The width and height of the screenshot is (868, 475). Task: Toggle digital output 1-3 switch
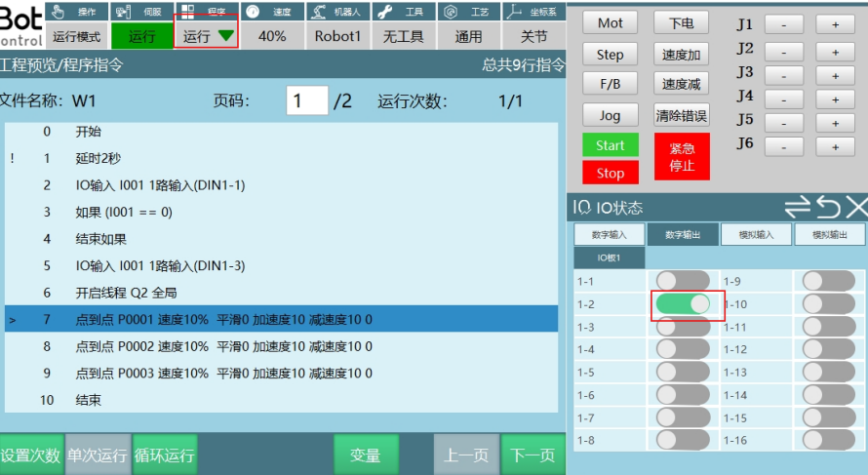click(x=683, y=327)
